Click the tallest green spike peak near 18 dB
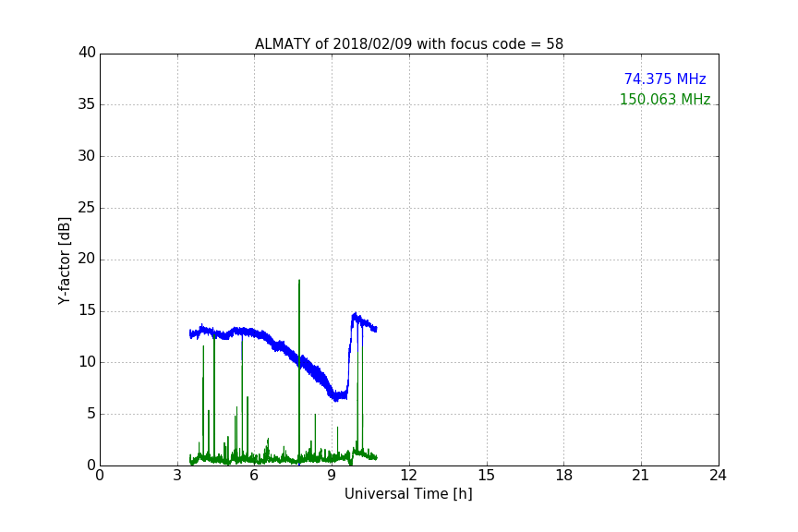Screen dimensions: 798x532 tap(299, 281)
